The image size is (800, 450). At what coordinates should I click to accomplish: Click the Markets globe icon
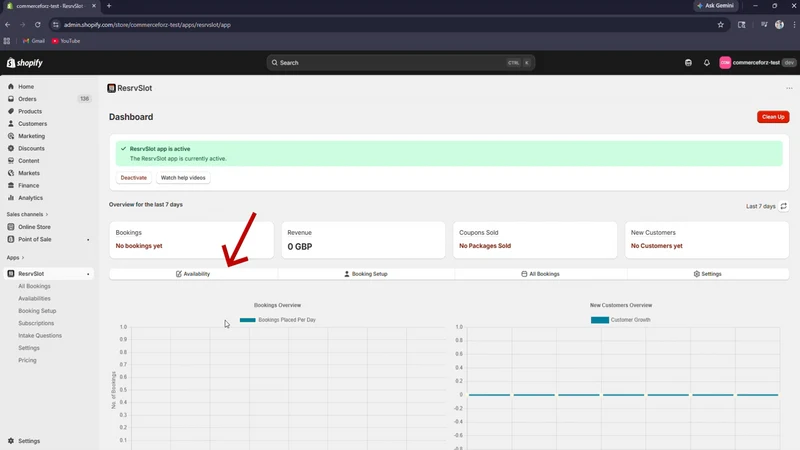click(x=11, y=173)
